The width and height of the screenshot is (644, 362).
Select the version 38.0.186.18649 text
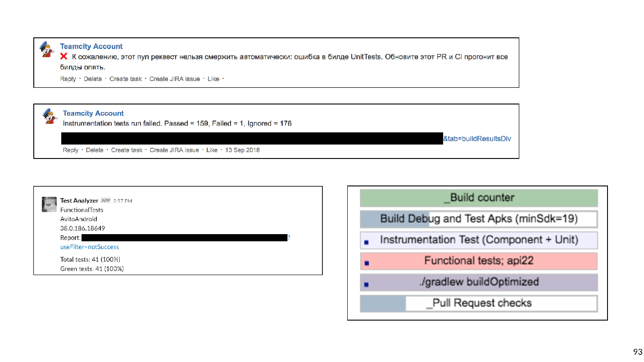tap(83, 228)
